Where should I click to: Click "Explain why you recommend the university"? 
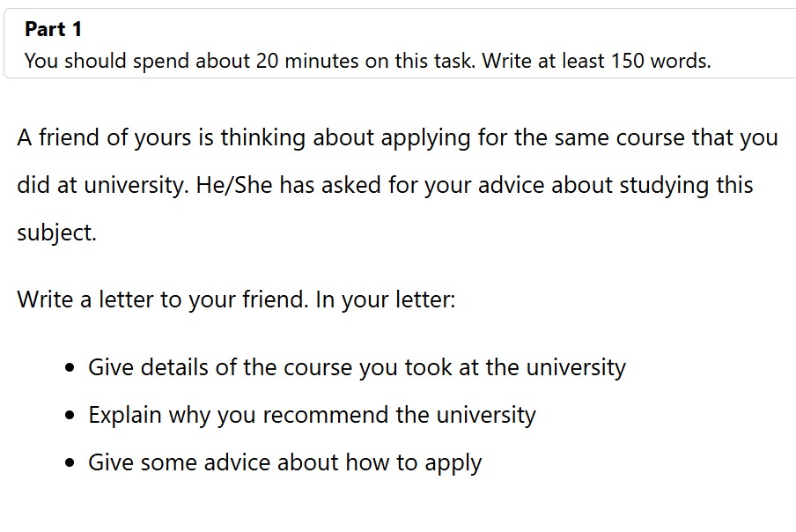point(312,415)
